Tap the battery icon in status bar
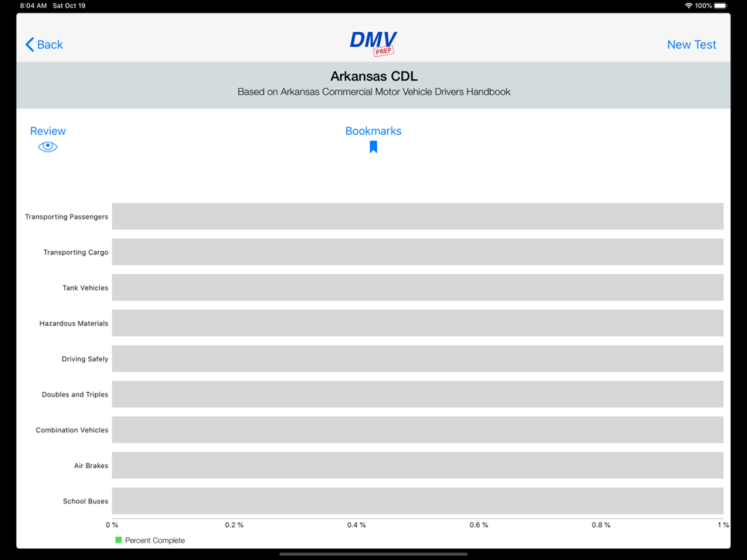Viewport: 747px width, 560px height. click(721, 6)
